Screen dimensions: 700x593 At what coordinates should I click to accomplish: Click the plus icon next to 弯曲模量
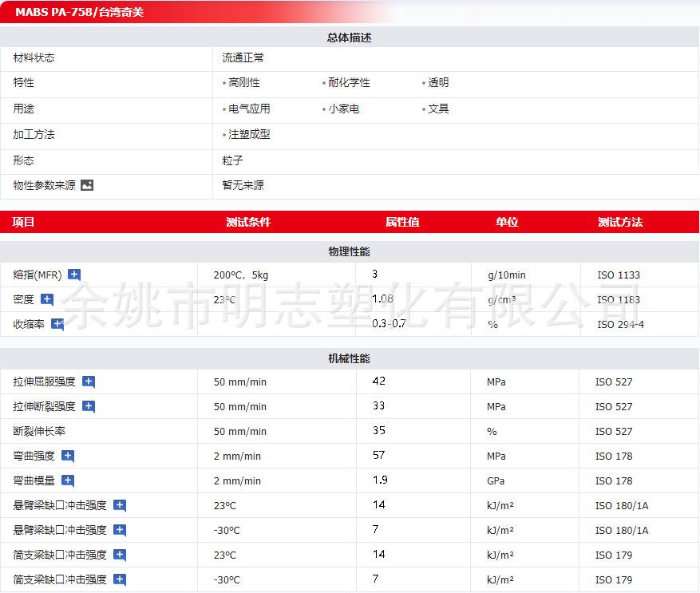click(x=68, y=480)
